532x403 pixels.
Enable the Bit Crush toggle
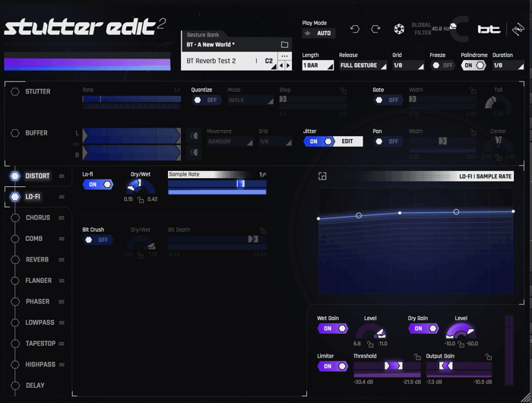pos(98,240)
